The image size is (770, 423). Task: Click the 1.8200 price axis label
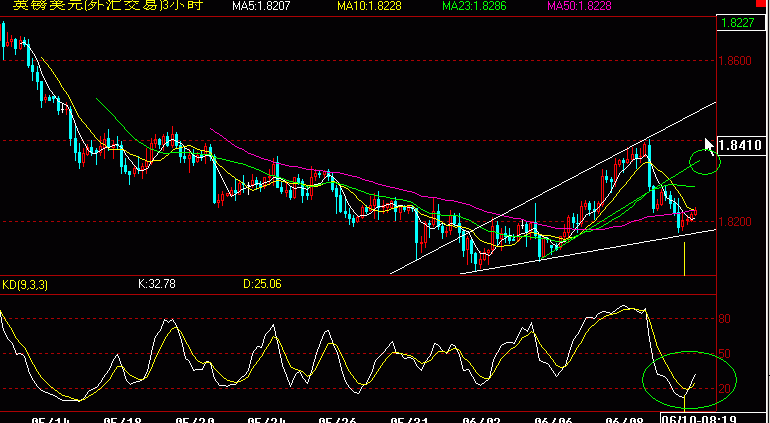[735, 222]
